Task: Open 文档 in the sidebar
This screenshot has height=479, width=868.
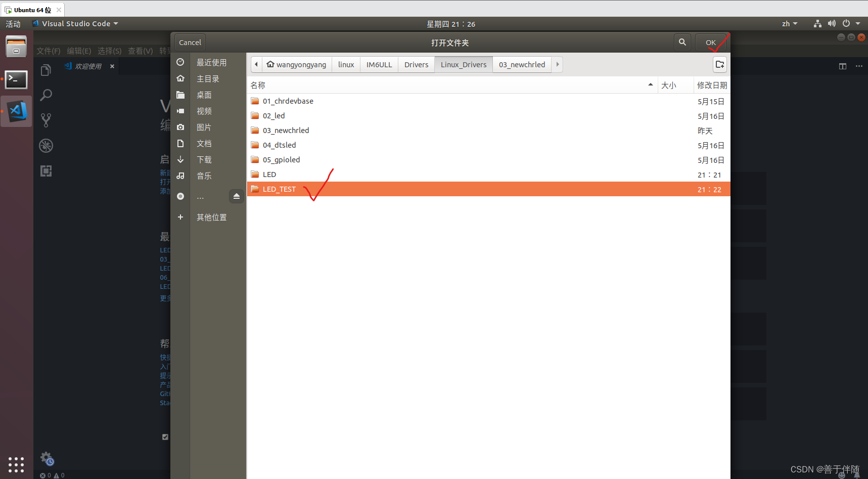Action: pyautogui.click(x=208, y=143)
